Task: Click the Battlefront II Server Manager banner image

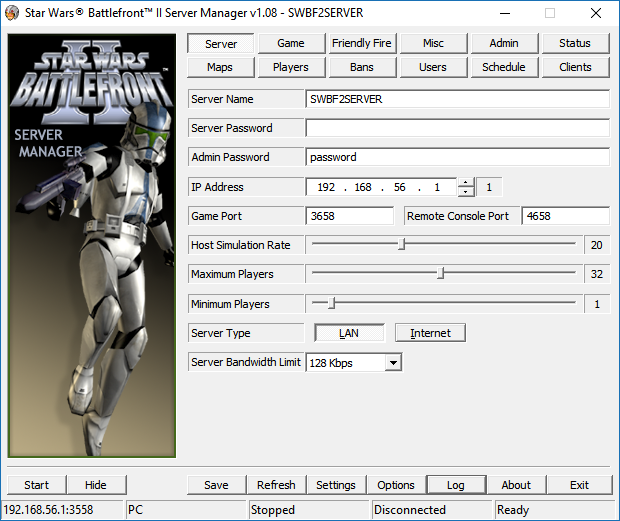Action: click(92, 245)
